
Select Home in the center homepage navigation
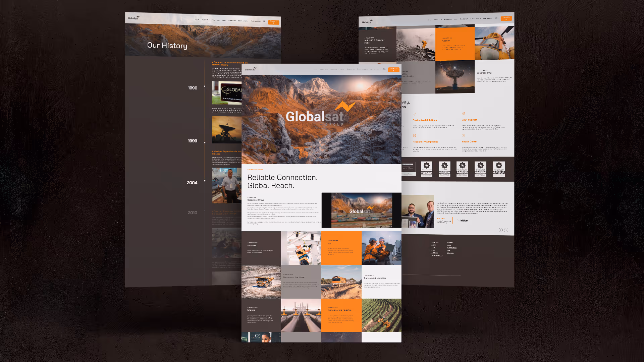pos(315,69)
